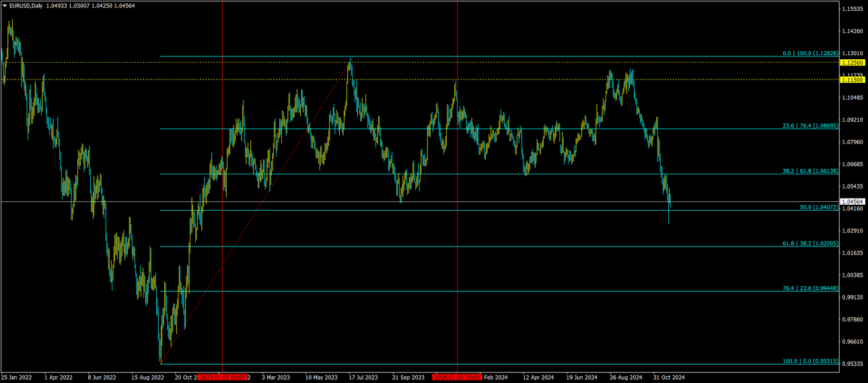Image resolution: width=868 pixels, height=383 pixels.
Task: Click the 1 Apr 2022 date label
Action: pos(59,378)
